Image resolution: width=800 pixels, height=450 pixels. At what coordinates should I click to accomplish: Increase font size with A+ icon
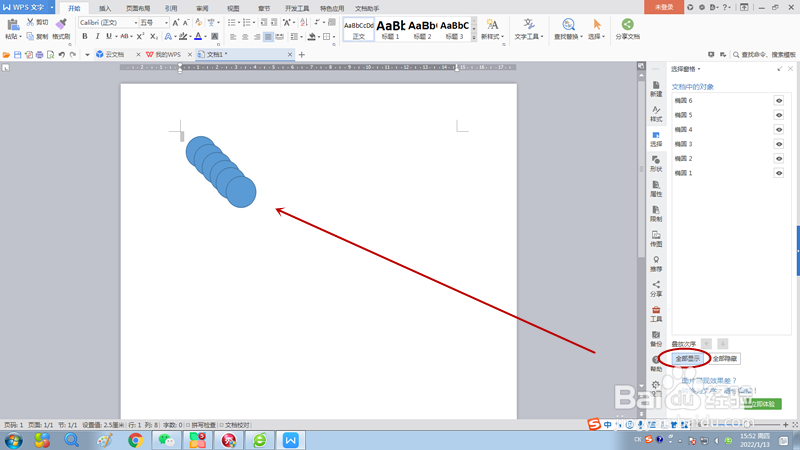(x=176, y=22)
